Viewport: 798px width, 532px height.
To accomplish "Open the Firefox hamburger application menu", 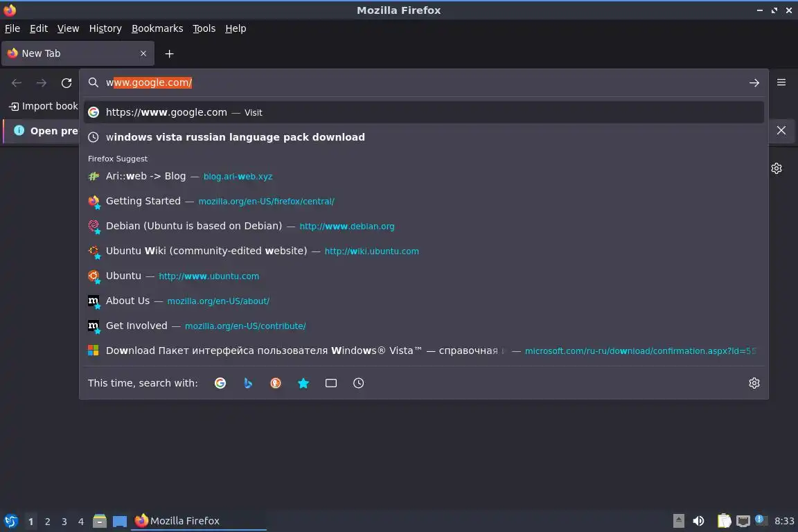I will (x=781, y=82).
